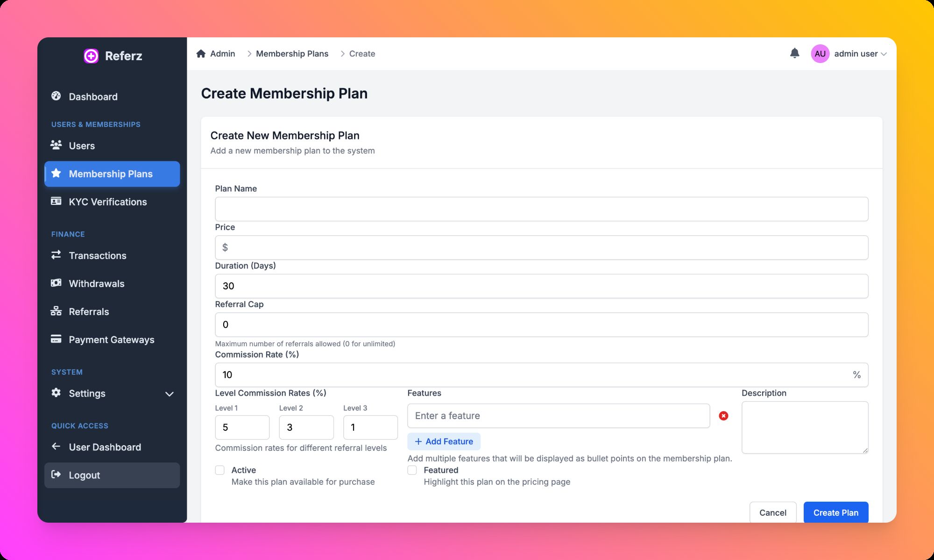
Task: Click the home icon in the breadcrumb
Action: pyautogui.click(x=201, y=54)
